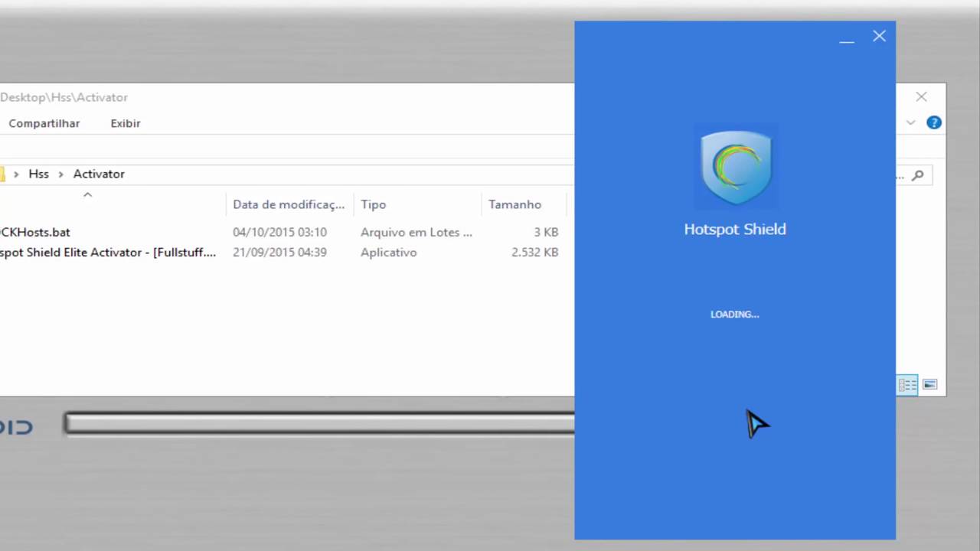Click the date 21/09/2015 04:39

click(x=279, y=252)
